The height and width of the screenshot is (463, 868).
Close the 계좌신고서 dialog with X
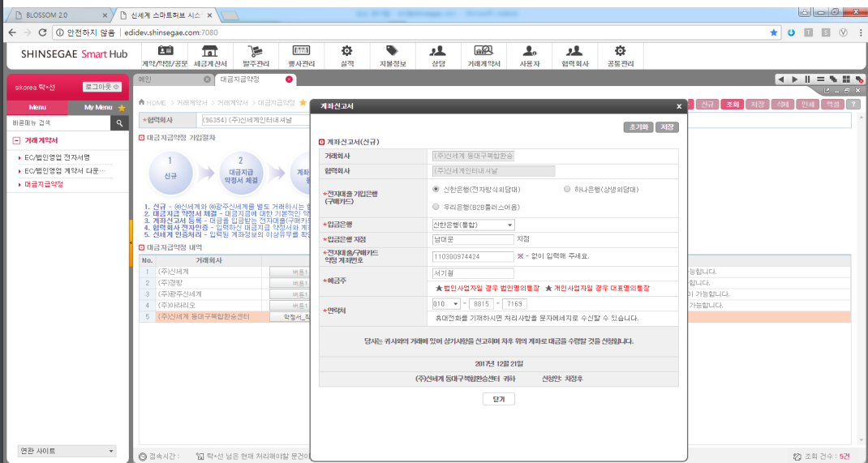pyautogui.click(x=679, y=106)
